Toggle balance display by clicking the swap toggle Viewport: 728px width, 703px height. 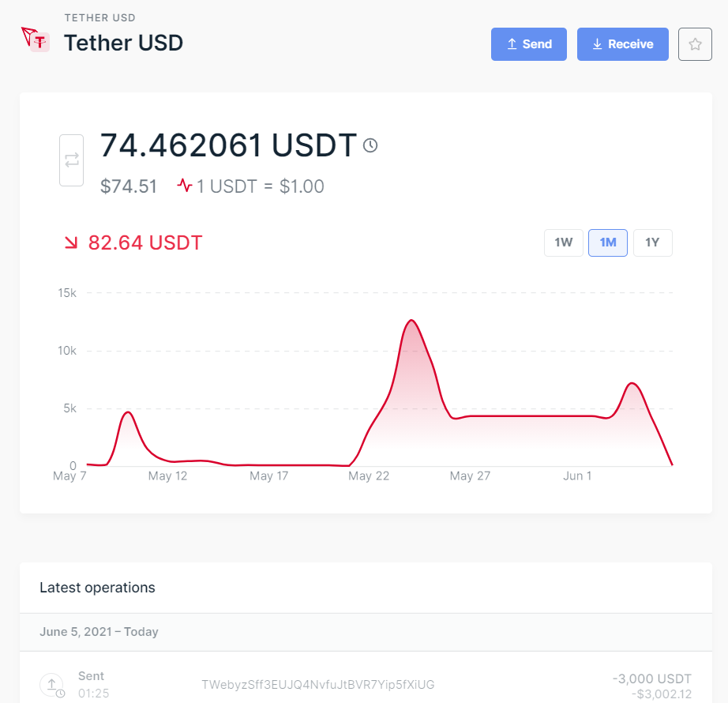coord(71,160)
